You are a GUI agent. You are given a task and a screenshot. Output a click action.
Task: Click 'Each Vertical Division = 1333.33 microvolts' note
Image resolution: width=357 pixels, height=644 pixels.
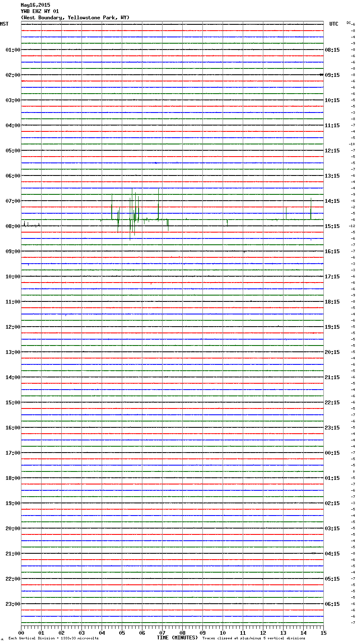point(53,639)
